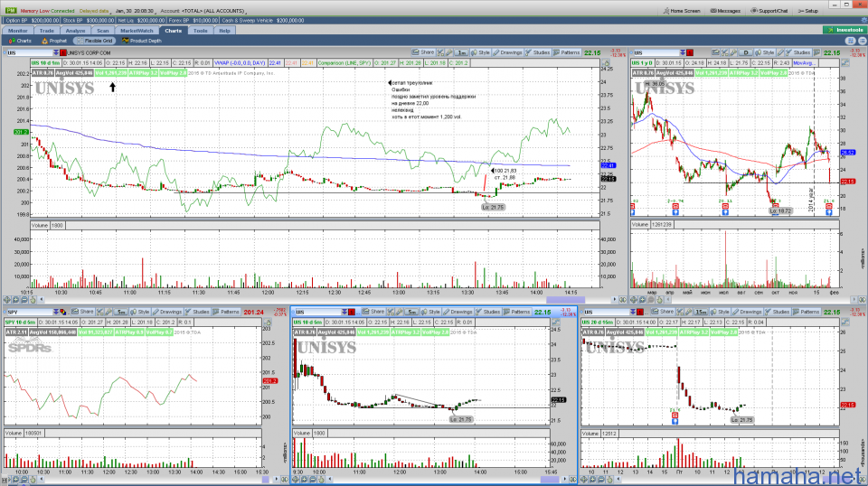Click Share on the main 1m chart

423,52
